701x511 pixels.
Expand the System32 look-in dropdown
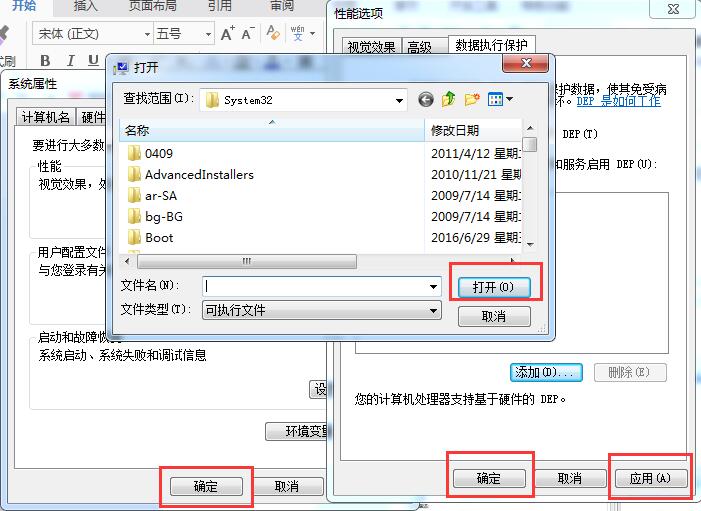point(399,100)
